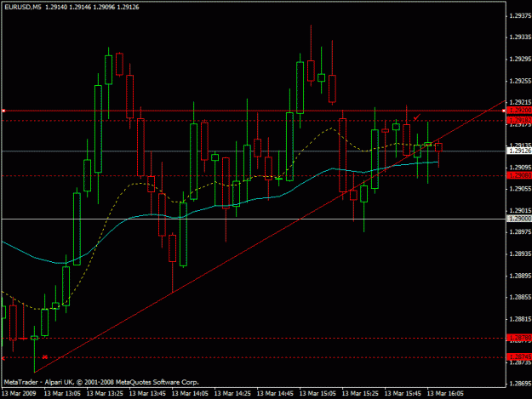Image resolution: width=532 pixels, height=399 pixels.
Task: Click price scale label 1.28695
Action: coord(520,384)
